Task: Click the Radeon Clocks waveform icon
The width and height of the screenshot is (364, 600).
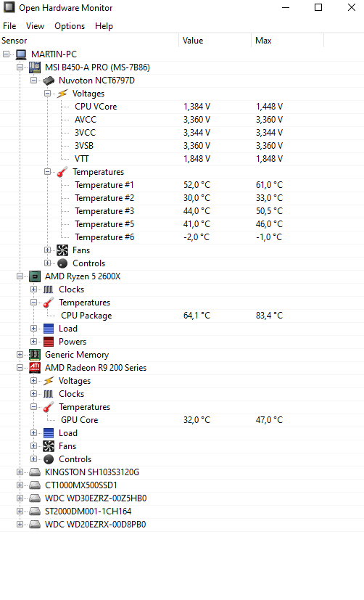Action: click(x=49, y=394)
